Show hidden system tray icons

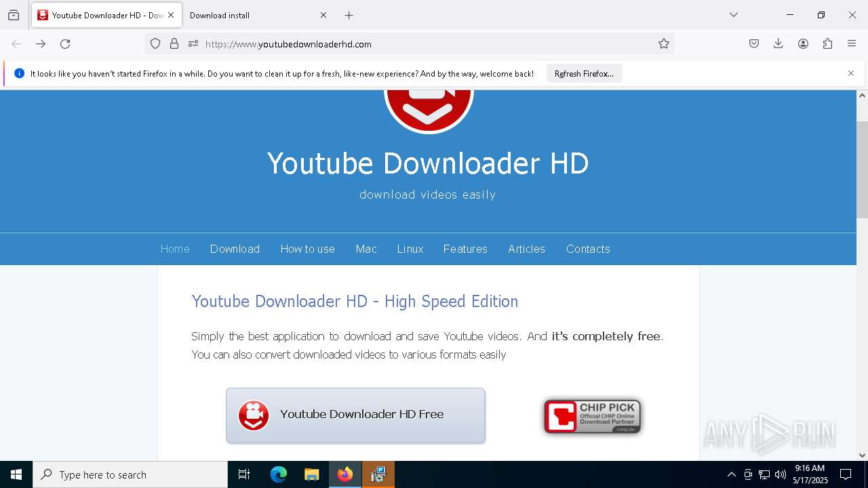(731, 474)
